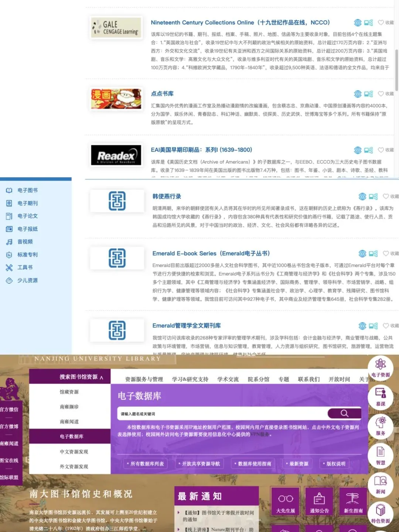
Task: Click the Readex logo thumbnail
Action: [116, 155]
